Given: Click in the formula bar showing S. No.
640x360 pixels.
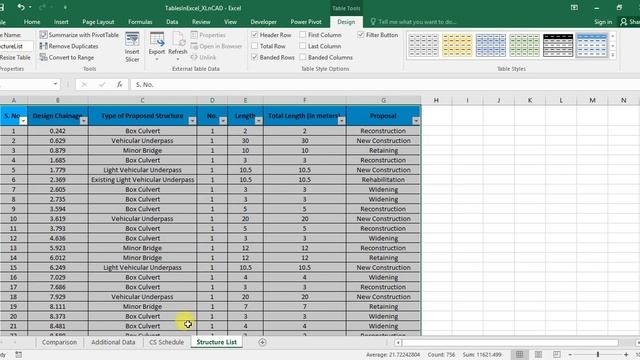Looking at the screenshot, I should pos(384,84).
